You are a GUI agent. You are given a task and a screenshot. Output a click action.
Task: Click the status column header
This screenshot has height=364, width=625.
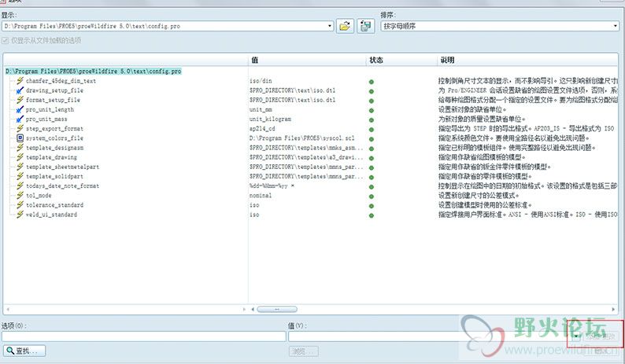(x=401, y=60)
